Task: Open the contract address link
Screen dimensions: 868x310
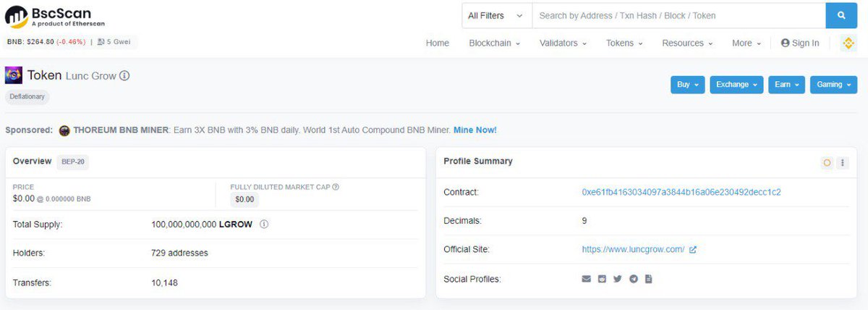Action: pyautogui.click(x=681, y=193)
